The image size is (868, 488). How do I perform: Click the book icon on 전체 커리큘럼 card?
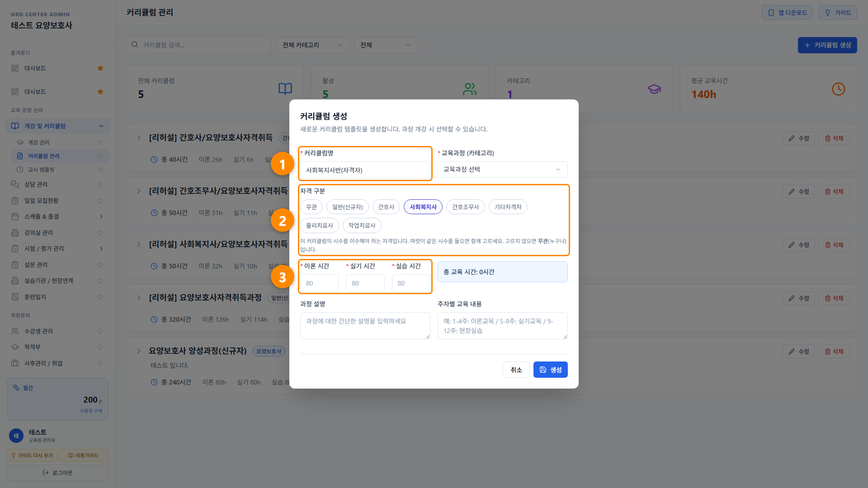tap(285, 89)
